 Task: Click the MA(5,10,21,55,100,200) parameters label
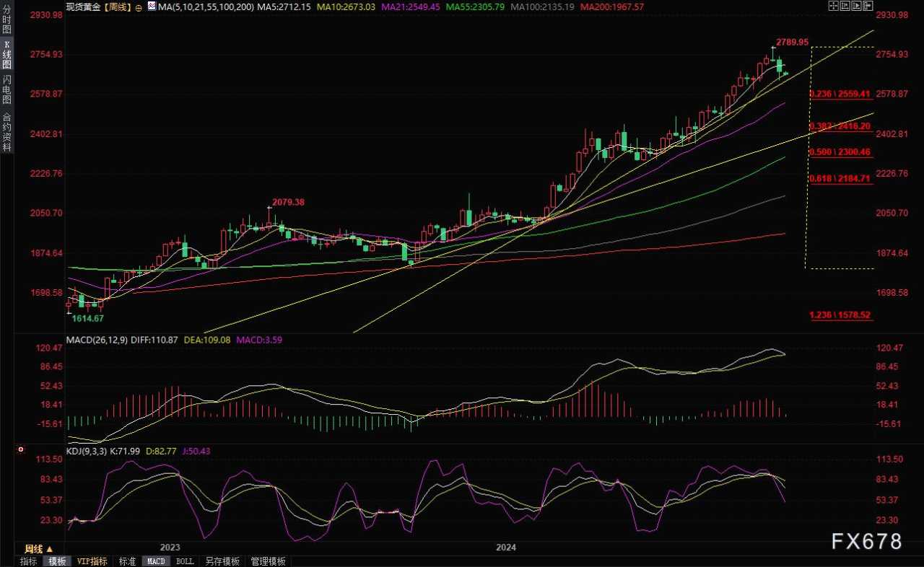pyautogui.click(x=205, y=6)
